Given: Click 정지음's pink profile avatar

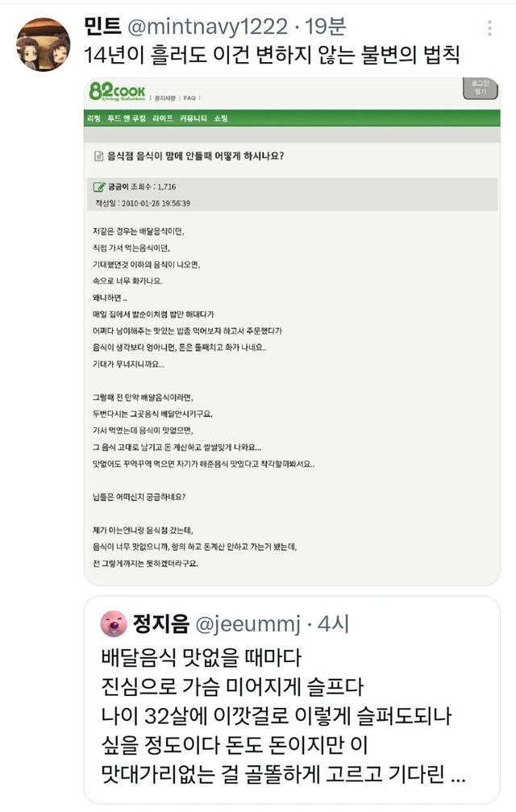Looking at the screenshot, I should tap(112, 623).
